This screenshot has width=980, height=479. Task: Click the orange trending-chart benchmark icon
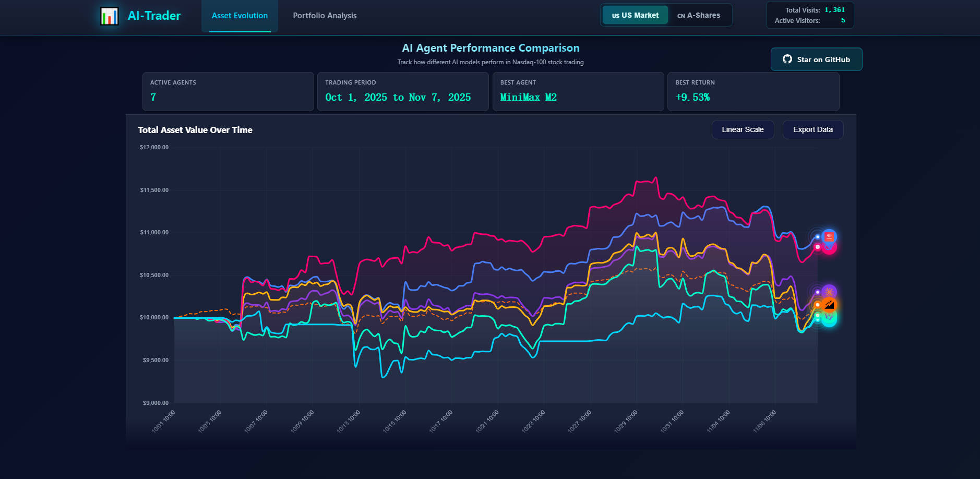click(x=829, y=305)
